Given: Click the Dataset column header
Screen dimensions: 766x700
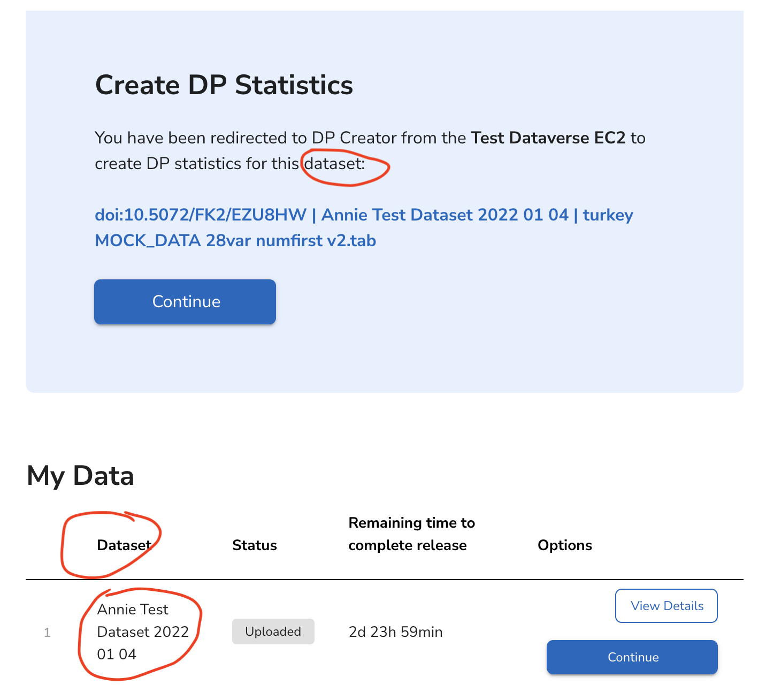Looking at the screenshot, I should [x=124, y=545].
